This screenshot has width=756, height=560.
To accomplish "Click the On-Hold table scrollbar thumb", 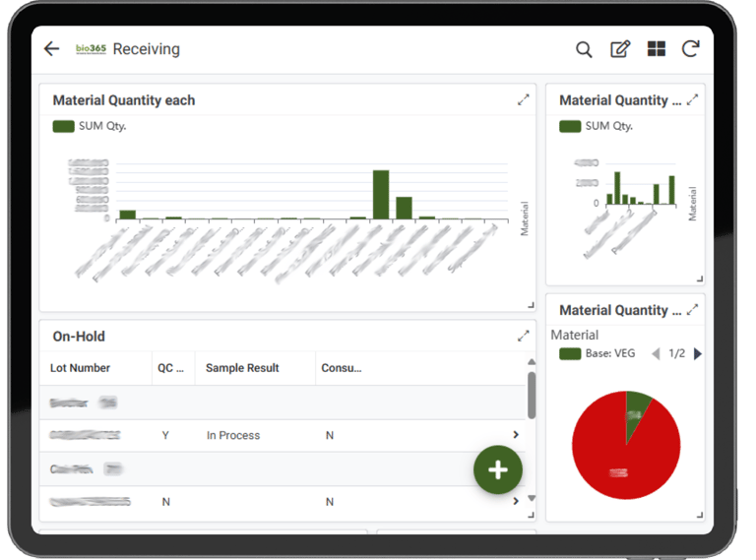I will [x=532, y=396].
